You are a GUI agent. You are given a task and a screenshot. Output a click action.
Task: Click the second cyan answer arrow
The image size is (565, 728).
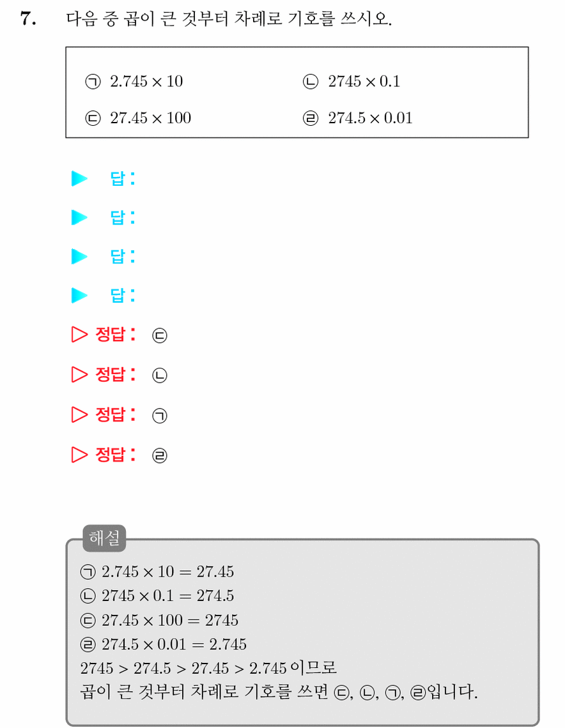pos(79,217)
